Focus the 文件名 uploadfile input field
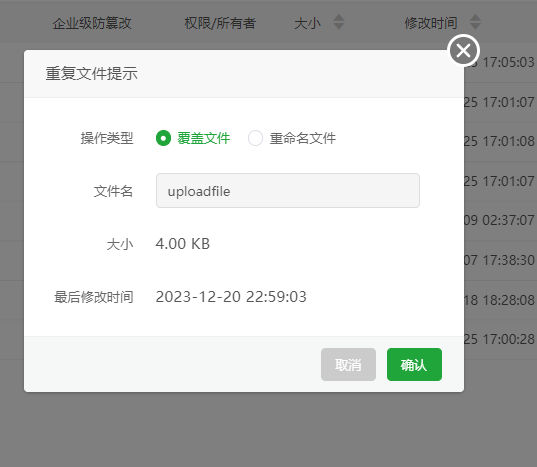Image resolution: width=537 pixels, height=467 pixels. [288, 191]
